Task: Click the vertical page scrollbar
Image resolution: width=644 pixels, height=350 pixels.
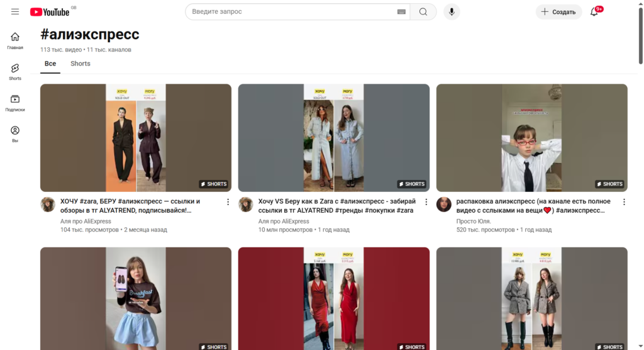Action: coord(640,36)
